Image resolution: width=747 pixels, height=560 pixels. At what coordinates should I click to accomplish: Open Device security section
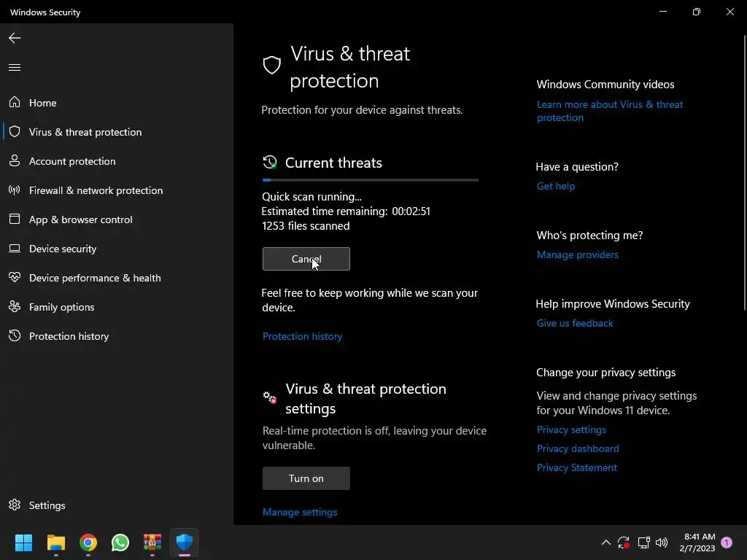pos(117,249)
